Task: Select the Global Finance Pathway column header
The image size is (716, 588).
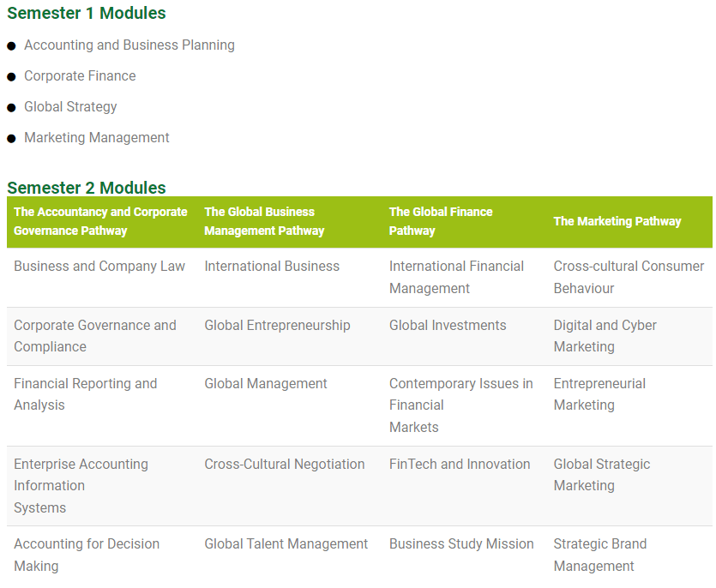Action: 441,221
